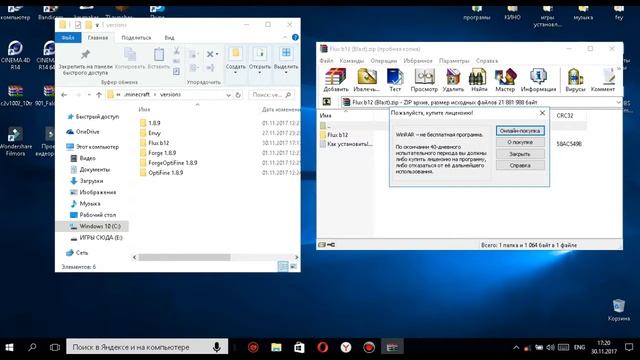Click Explorer search field
Viewport: 640px width, 360px height.
tap(271, 95)
